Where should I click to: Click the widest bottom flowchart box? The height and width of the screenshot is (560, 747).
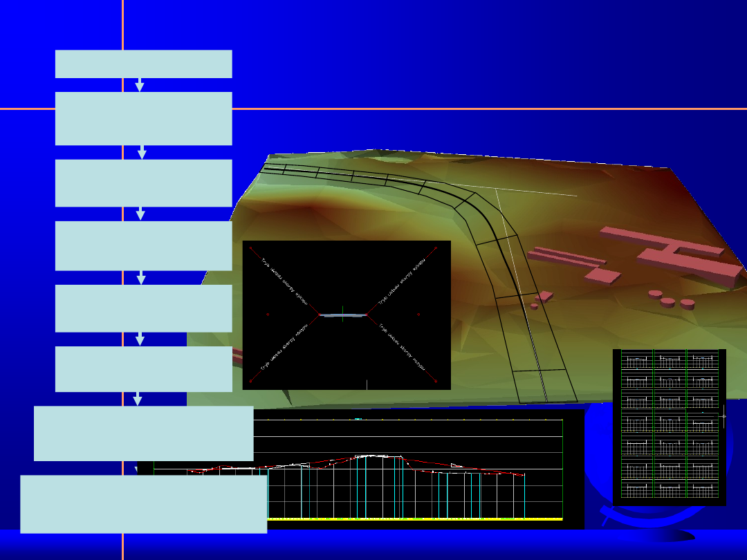coord(143,504)
